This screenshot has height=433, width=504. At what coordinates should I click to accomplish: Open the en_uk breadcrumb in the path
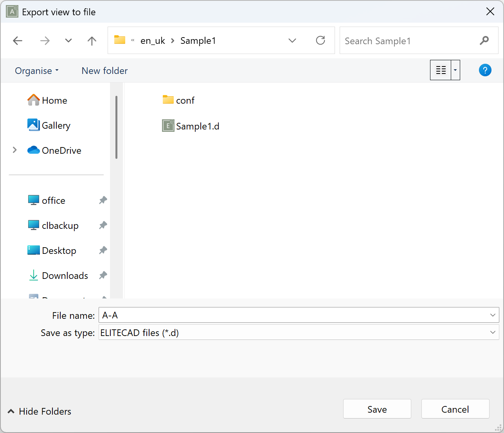click(153, 40)
